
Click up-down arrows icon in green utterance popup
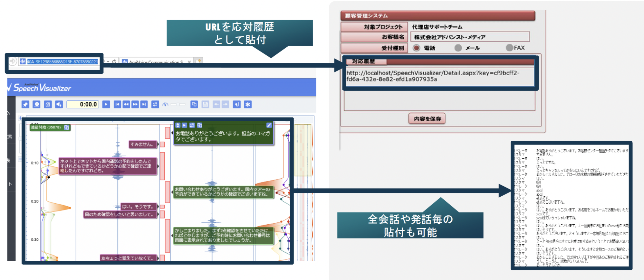click(x=178, y=125)
